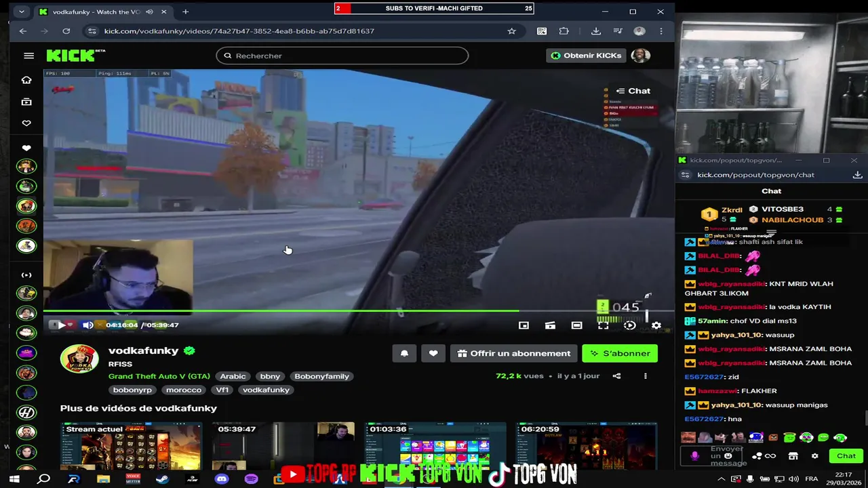
Task: Open the Browse icon below Home in sidebar
Action: pyautogui.click(x=26, y=102)
